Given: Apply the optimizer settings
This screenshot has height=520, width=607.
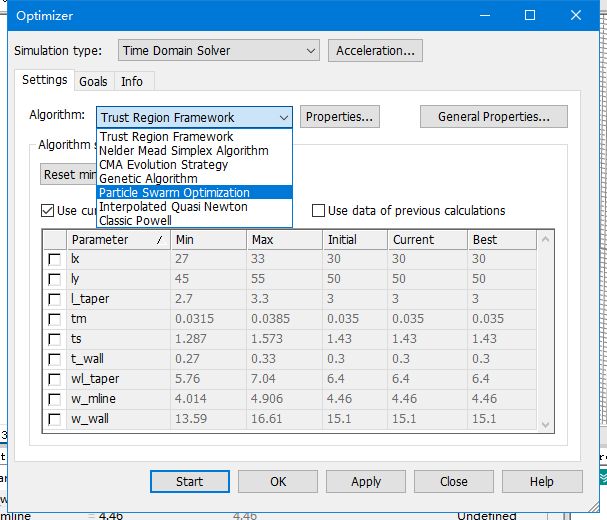Looking at the screenshot, I should (366, 482).
